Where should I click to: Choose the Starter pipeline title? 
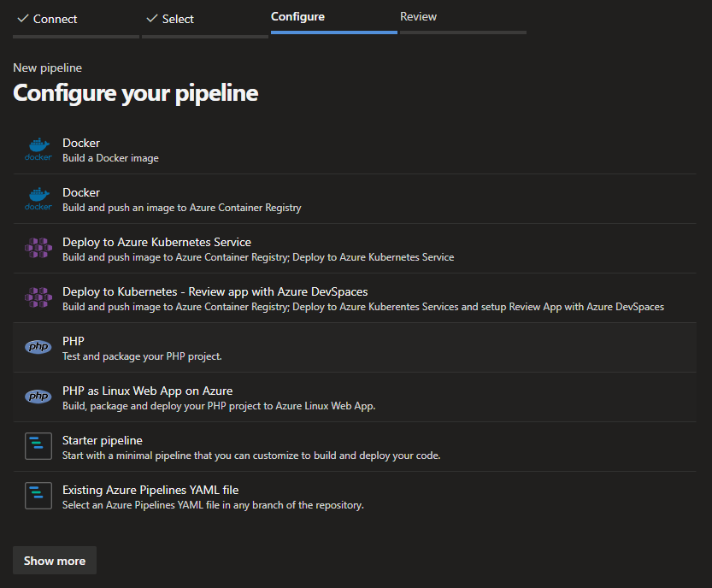click(103, 440)
